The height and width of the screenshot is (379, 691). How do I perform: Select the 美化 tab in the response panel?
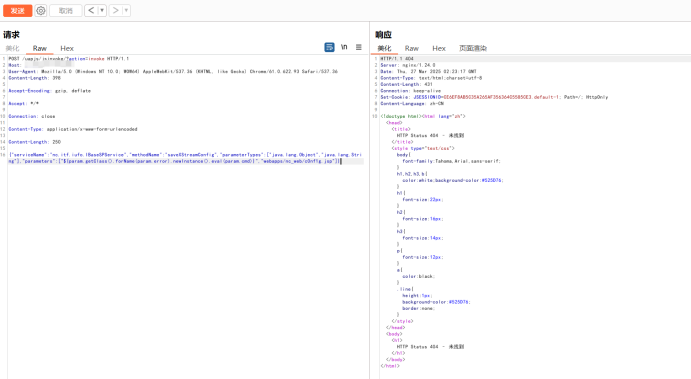coord(384,48)
